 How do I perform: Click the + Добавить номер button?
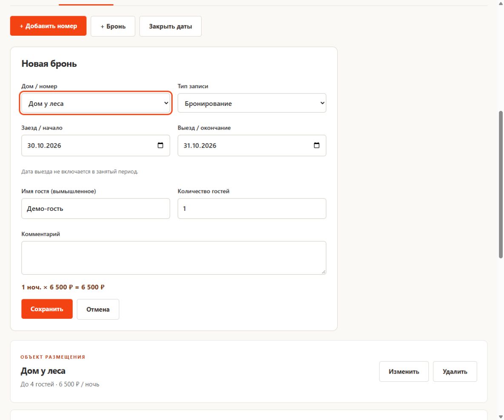click(x=48, y=26)
